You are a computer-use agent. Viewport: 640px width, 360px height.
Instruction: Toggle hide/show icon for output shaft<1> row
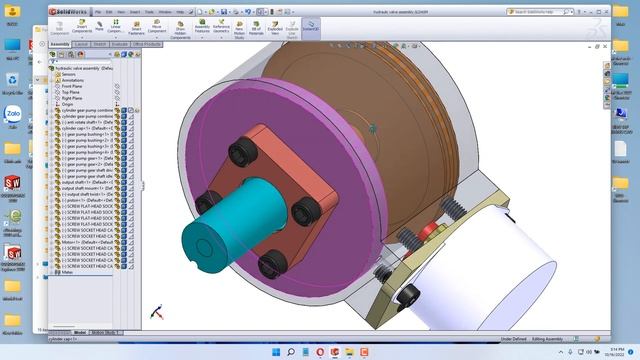117,182
